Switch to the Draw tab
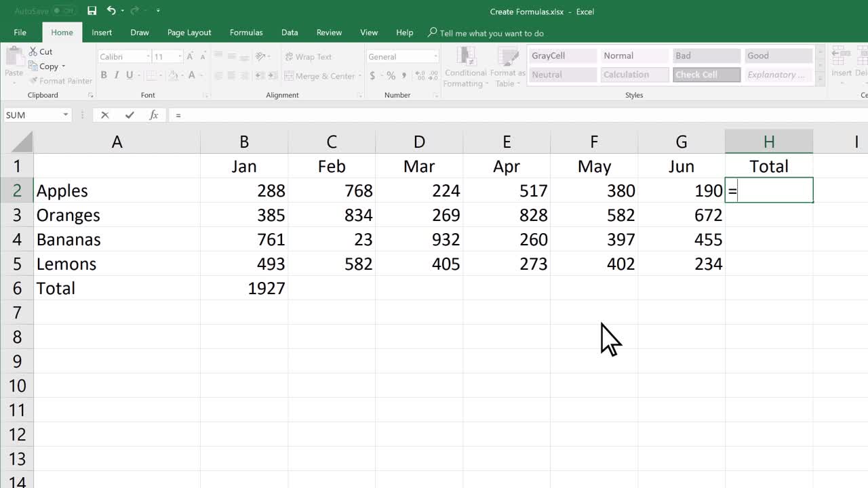 pos(140,33)
